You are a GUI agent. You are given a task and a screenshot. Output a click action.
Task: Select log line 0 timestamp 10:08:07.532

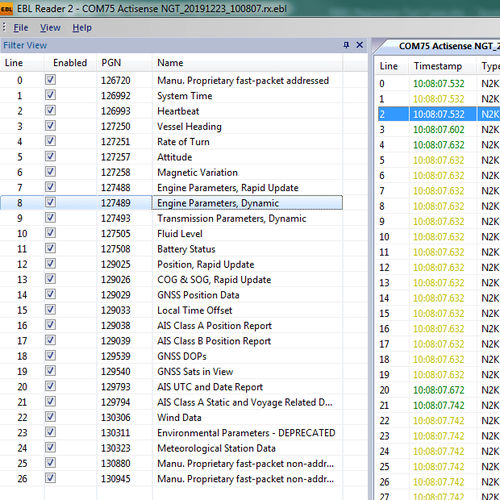[439, 84]
